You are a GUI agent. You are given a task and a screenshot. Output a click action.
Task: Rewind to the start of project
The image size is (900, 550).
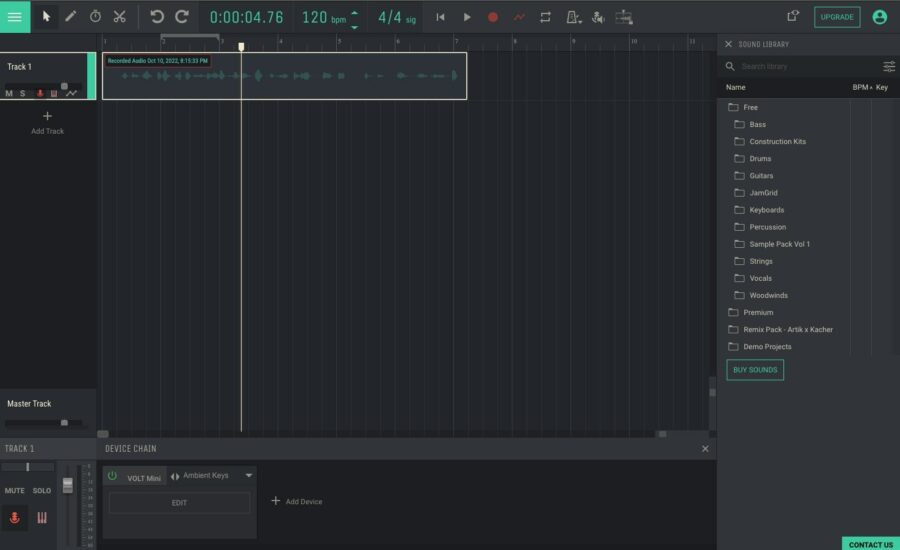[440, 17]
